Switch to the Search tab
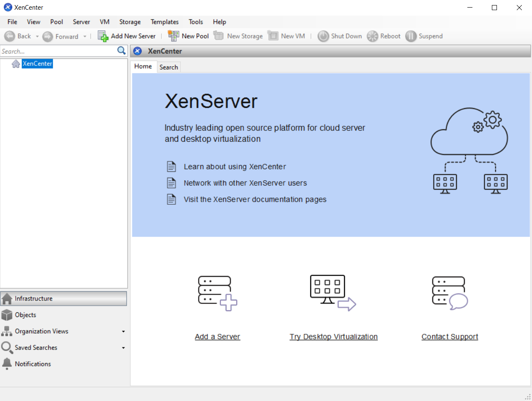 point(169,67)
